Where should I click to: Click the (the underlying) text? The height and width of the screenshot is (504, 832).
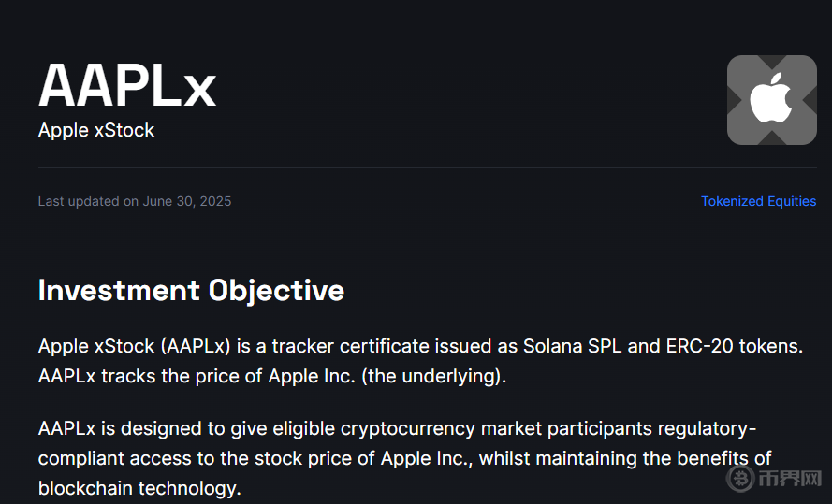pos(431,377)
